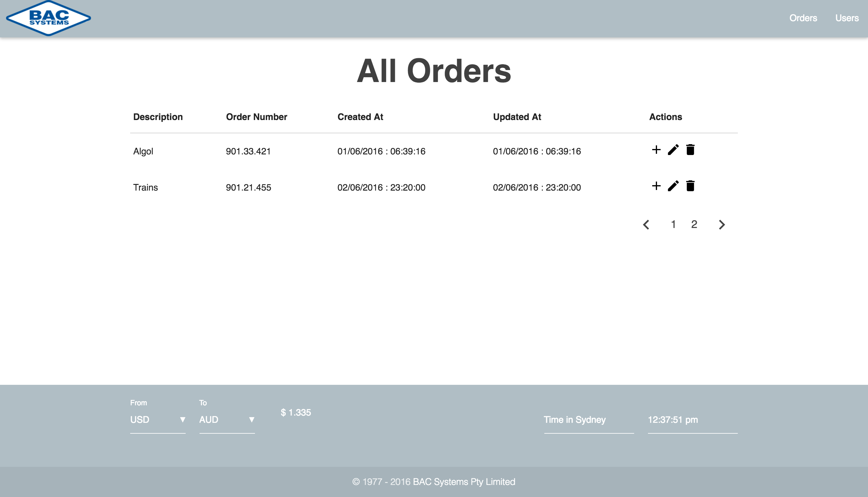Image resolution: width=868 pixels, height=497 pixels.
Task: Click the plus icon for Algol order
Action: point(656,150)
